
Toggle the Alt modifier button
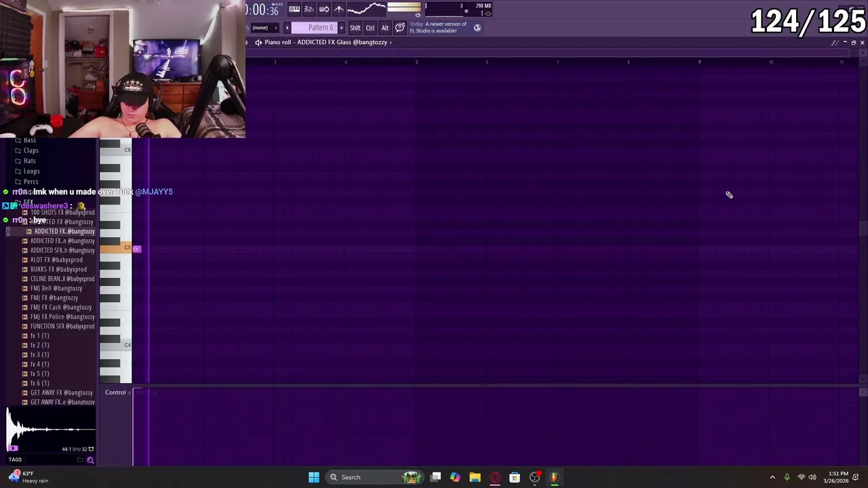coord(385,28)
